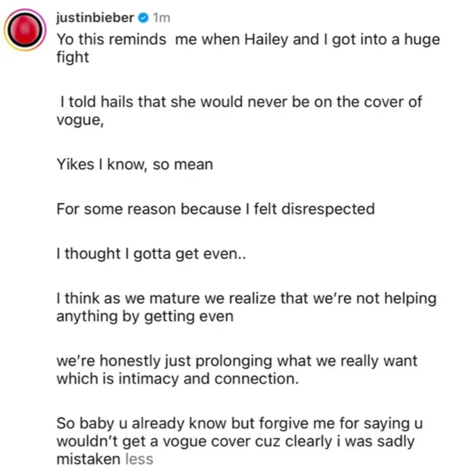The width and height of the screenshot is (470, 476).
Task: Click the word fight in the comment
Action: click(x=73, y=57)
